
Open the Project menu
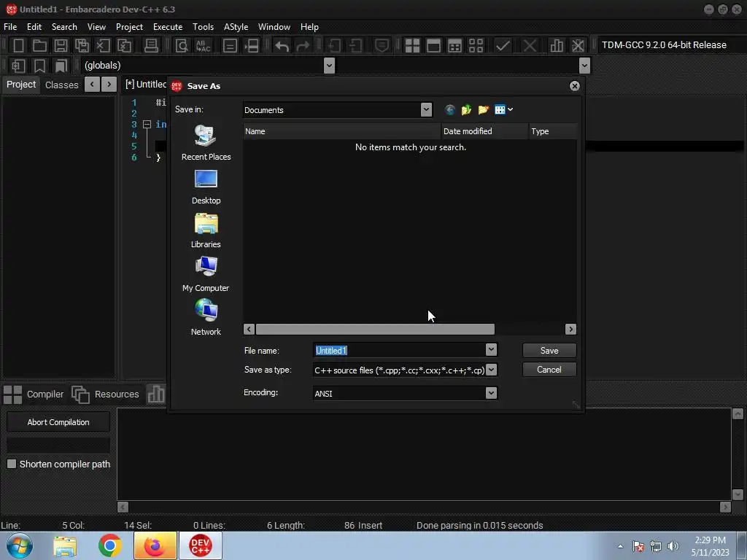[129, 27]
